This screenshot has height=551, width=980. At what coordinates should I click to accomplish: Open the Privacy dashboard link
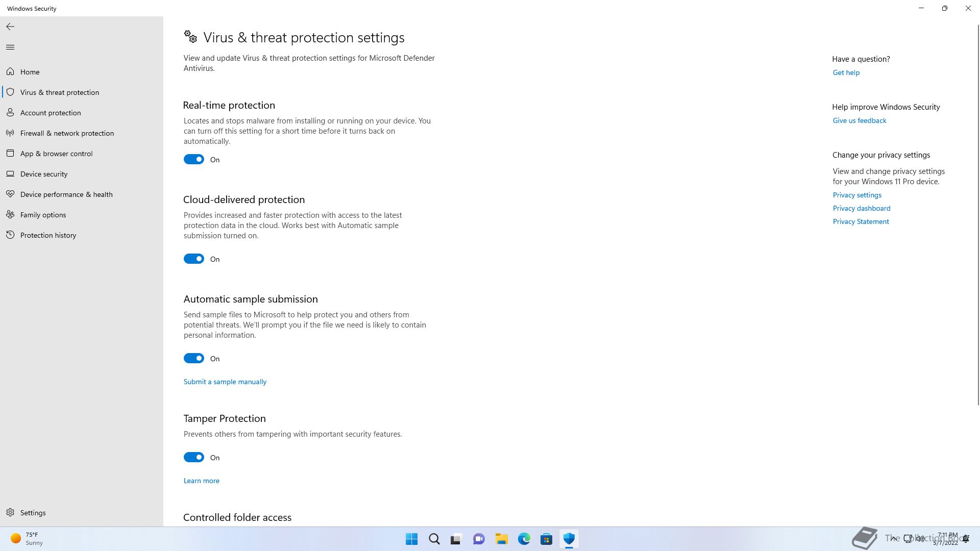[x=862, y=208]
